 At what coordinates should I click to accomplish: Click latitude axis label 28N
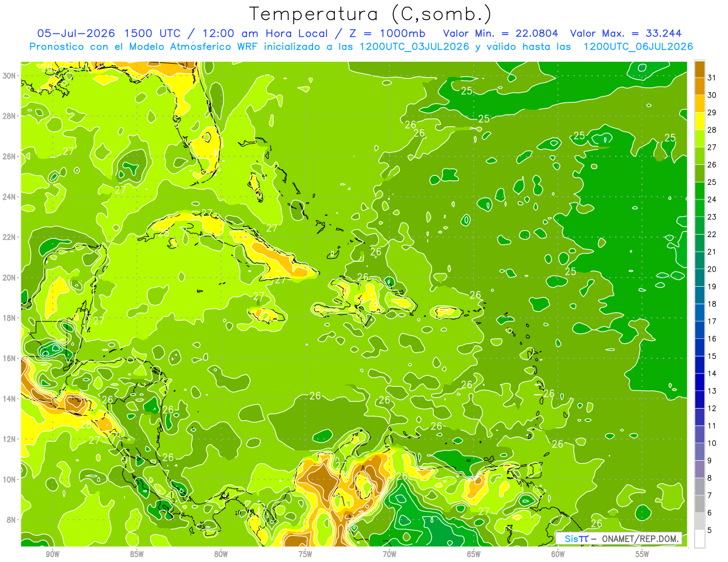click(x=10, y=116)
